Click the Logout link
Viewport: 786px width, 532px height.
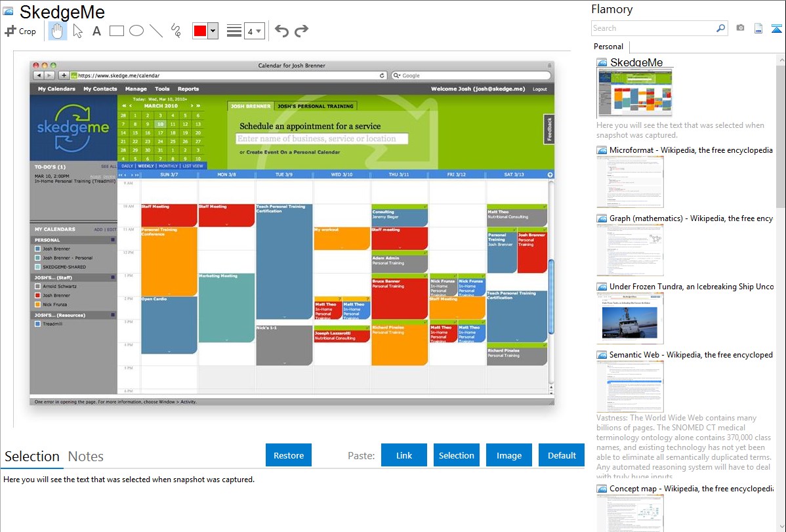pyautogui.click(x=540, y=89)
